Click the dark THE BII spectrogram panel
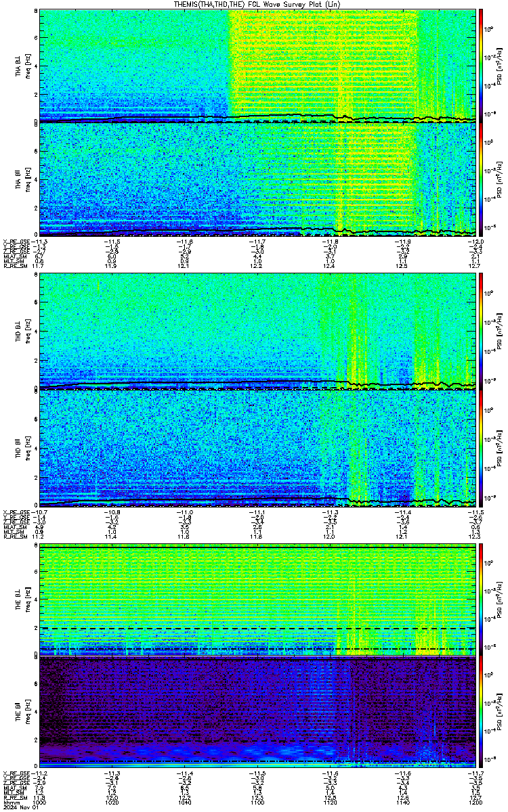508x812 pixels. click(257, 713)
